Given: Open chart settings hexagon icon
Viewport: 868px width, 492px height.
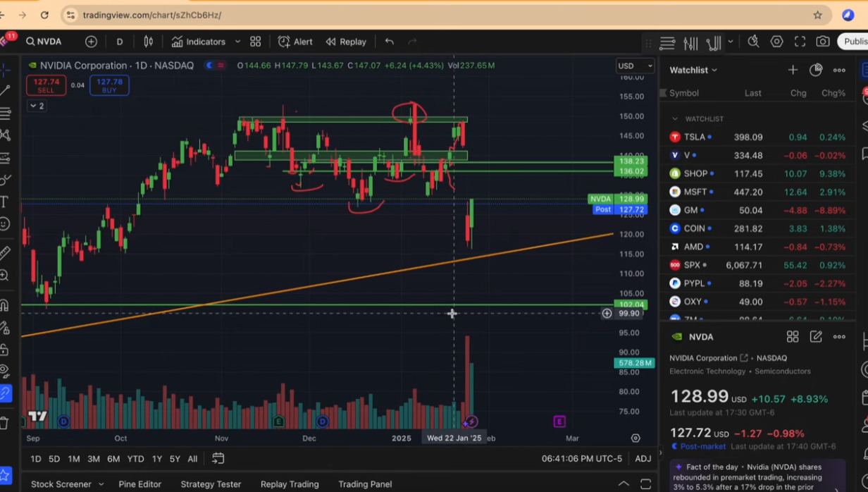Looking at the screenshot, I should tap(776, 42).
